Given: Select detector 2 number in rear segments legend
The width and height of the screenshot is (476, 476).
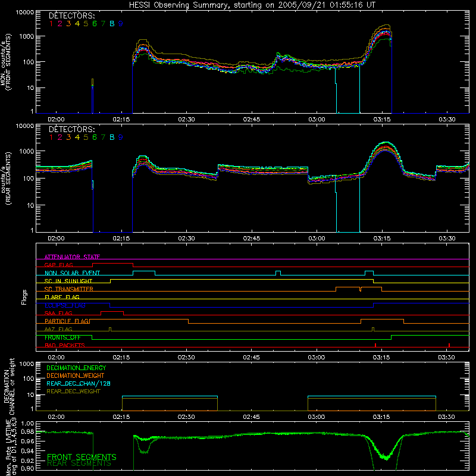Looking at the screenshot, I should point(60,137).
